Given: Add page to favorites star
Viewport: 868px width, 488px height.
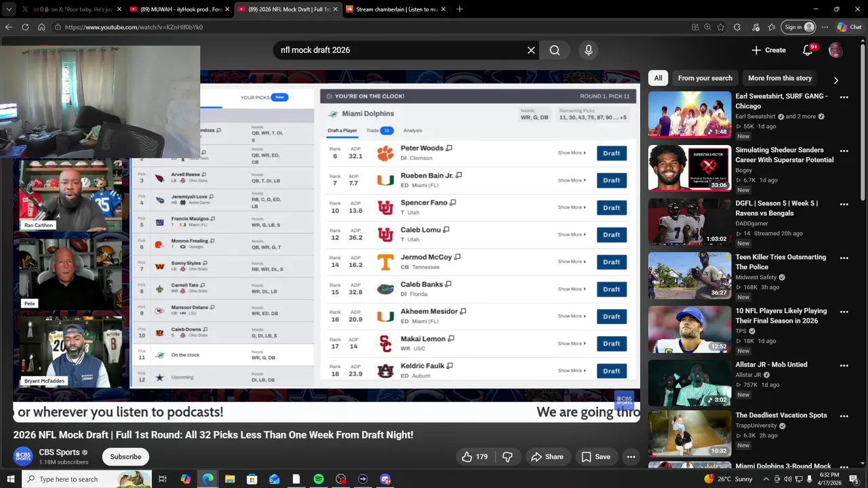Looking at the screenshot, I should (x=720, y=27).
